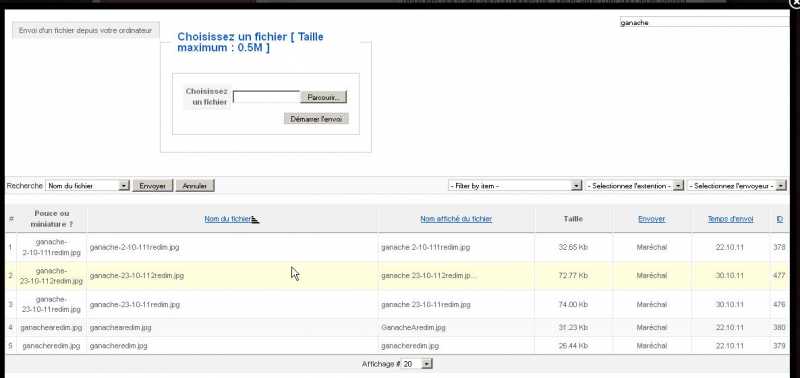Click date '30.10.11' in row 2
The image size is (800, 378).
(x=730, y=275)
